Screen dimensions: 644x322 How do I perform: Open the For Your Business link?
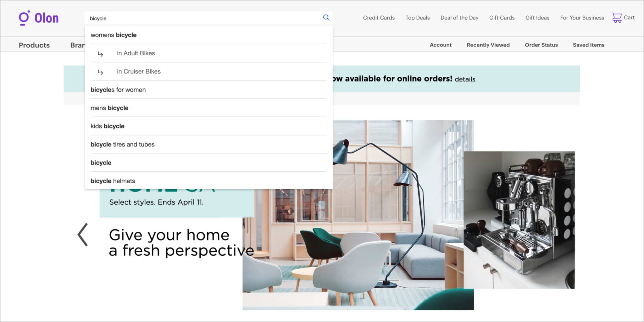(582, 18)
